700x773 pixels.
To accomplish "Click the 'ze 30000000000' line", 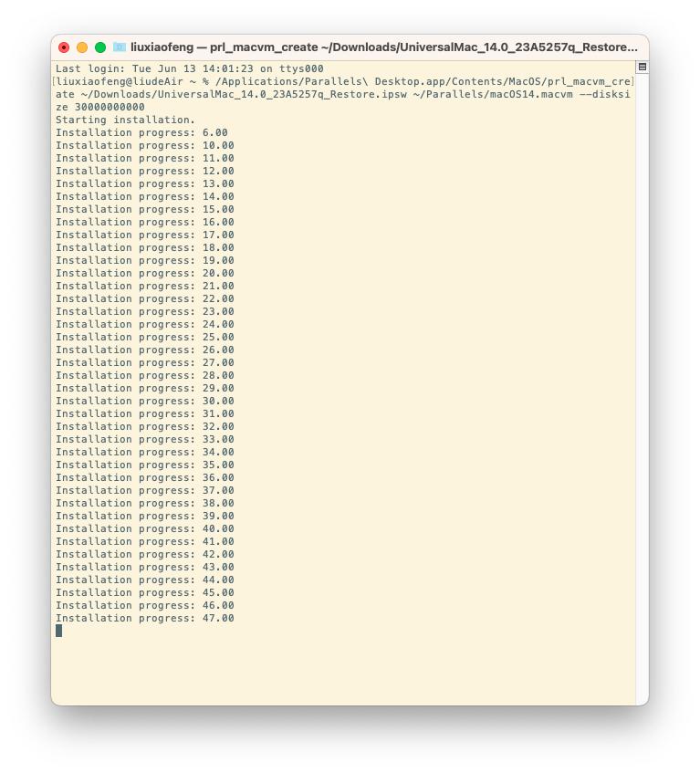I will pyautogui.click(x=100, y=107).
